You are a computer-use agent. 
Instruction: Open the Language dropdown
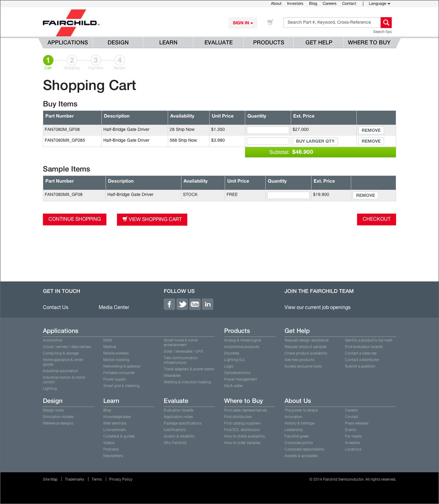pyautogui.click(x=380, y=4)
